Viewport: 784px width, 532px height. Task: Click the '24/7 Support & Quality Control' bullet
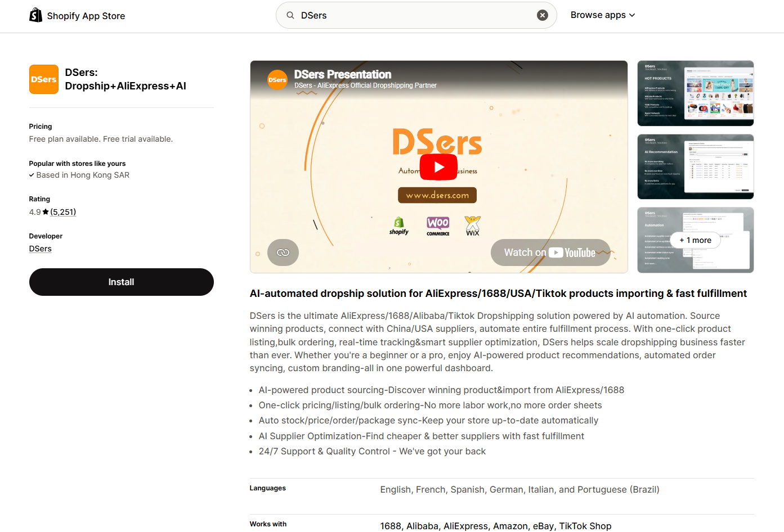(372, 451)
